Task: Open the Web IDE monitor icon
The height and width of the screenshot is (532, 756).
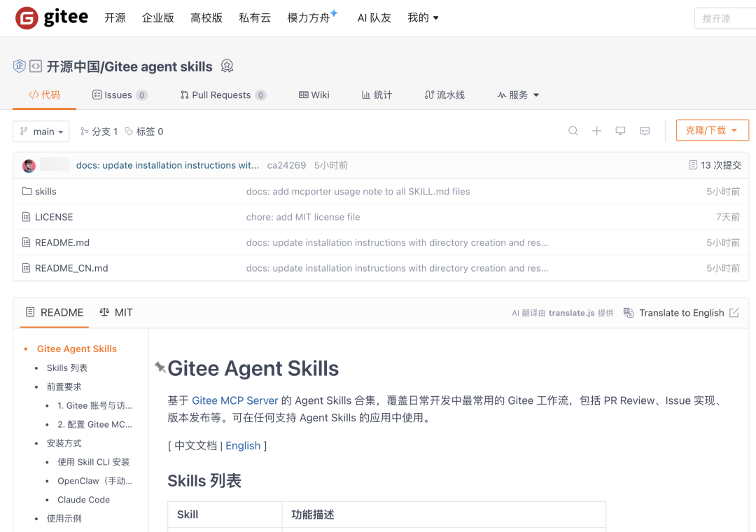Action: [620, 131]
